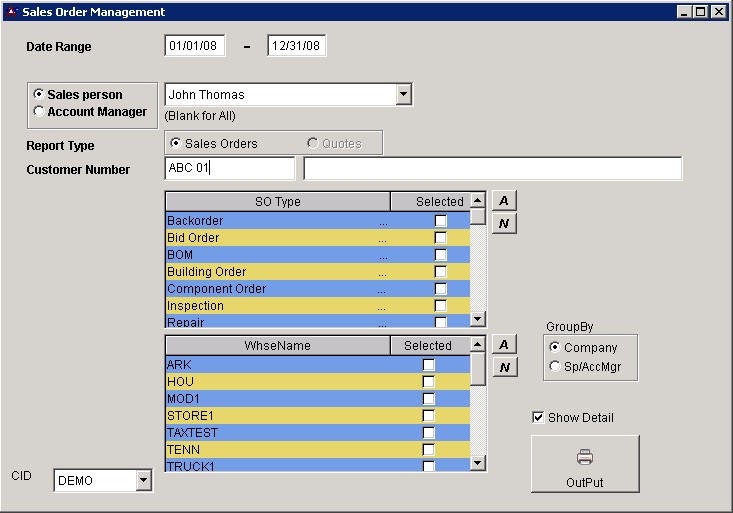
Task: Expand the CID DEMO dropdown
Action: pos(143,481)
